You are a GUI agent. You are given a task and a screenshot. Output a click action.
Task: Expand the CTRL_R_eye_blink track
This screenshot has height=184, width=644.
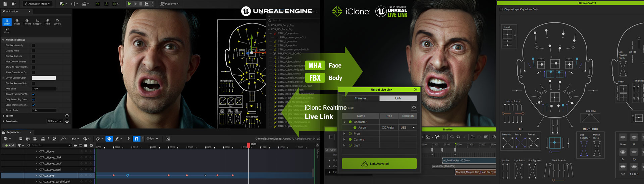[36, 158]
